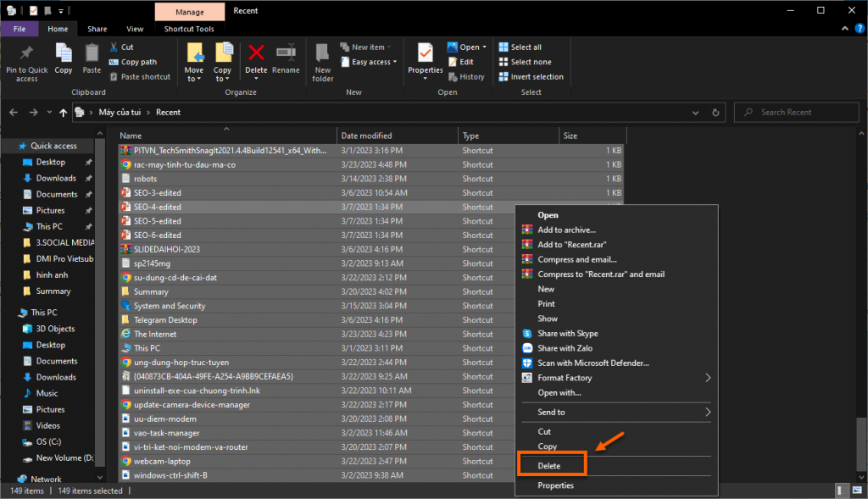Click inside the Search Recent box
The width and height of the screenshot is (868, 499).
point(797,112)
